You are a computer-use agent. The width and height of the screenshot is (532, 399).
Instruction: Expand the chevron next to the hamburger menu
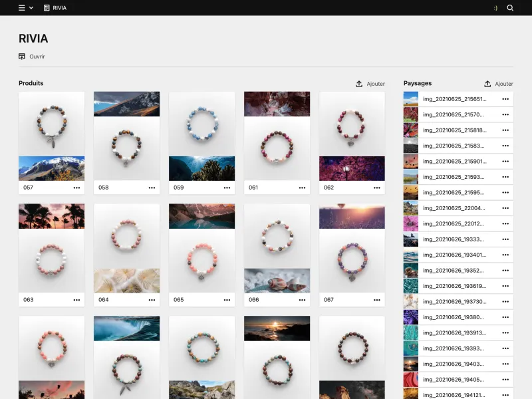(31, 7)
